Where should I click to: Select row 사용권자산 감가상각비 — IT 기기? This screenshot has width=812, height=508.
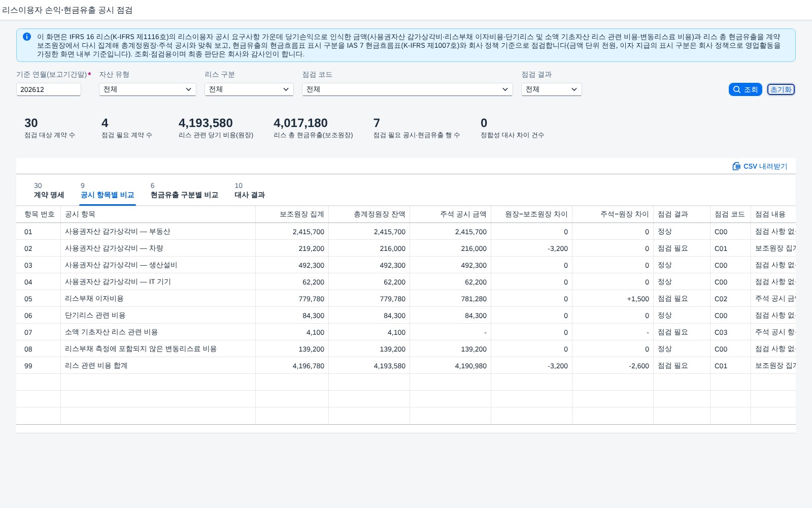(x=406, y=282)
